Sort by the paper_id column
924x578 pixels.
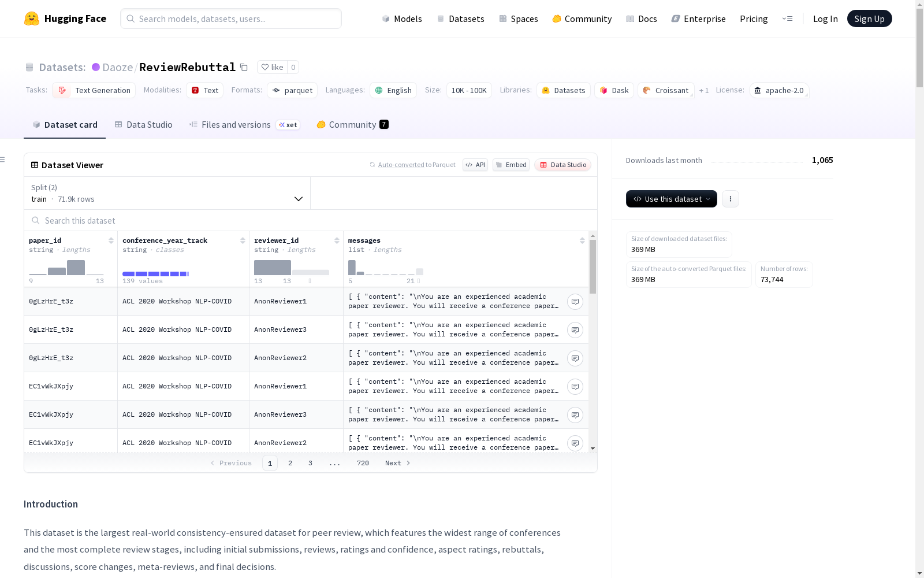click(x=111, y=240)
